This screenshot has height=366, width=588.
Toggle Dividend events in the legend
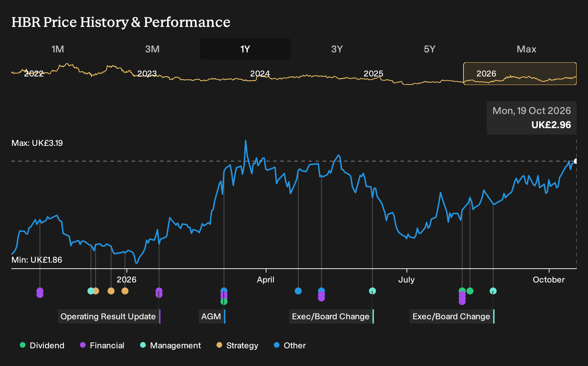pyautogui.click(x=42, y=345)
